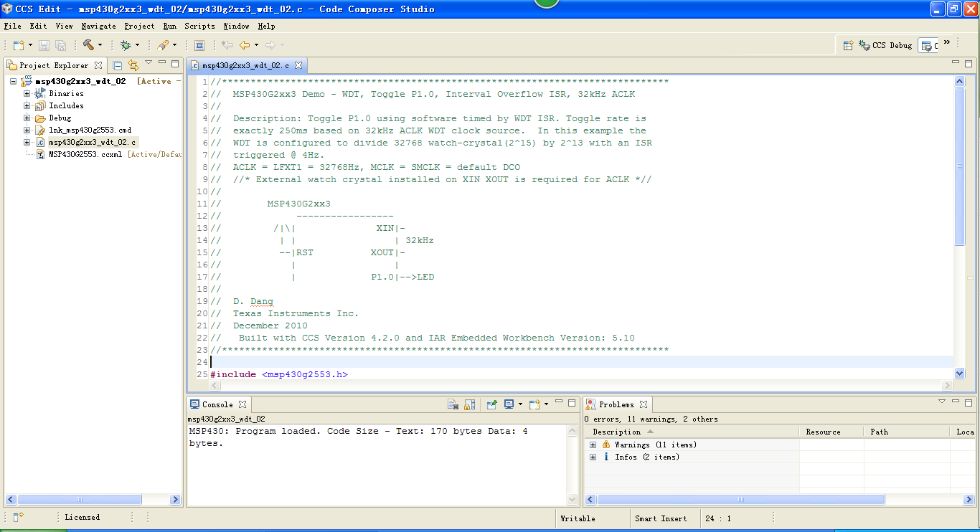Click the New wizard toolbar icon
This screenshot has height=532, width=980.
pos(19,45)
